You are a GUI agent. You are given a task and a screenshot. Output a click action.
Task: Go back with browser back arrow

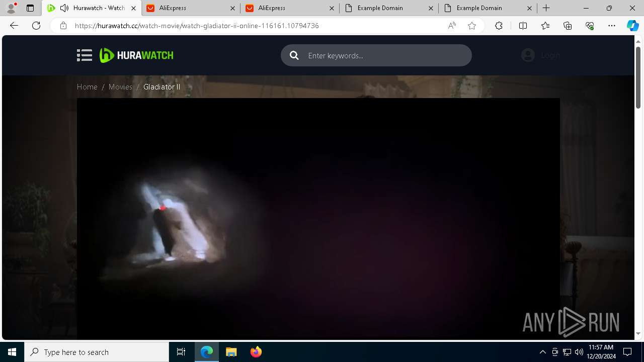pyautogui.click(x=14, y=26)
